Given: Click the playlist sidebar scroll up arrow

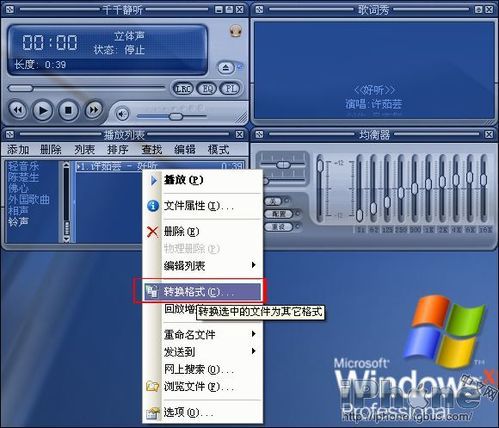Looking at the screenshot, I should click(x=66, y=164).
